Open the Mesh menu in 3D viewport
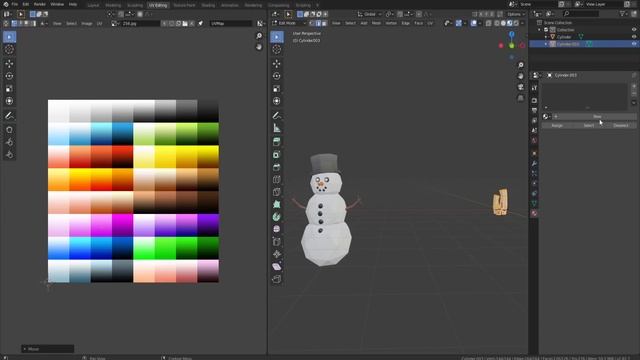This screenshot has width=640, height=360. tap(376, 23)
